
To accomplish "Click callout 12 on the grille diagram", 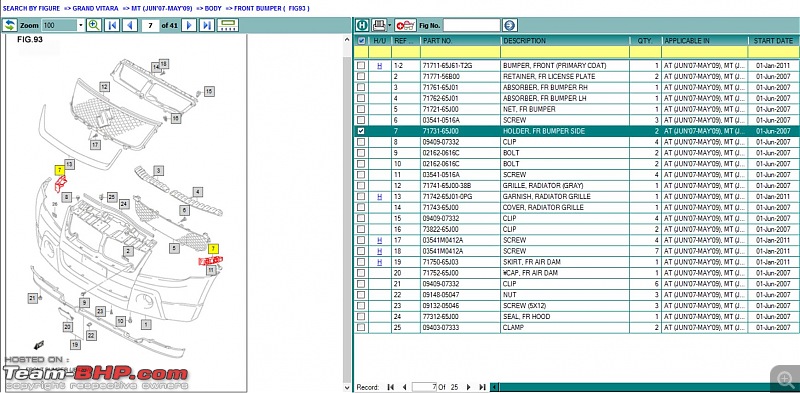I will point(104,87).
